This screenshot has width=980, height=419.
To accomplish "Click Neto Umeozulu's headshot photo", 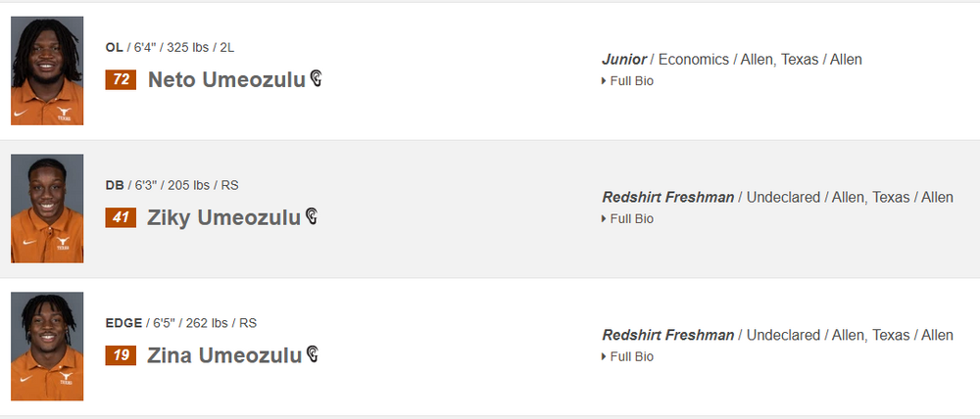I will click(x=47, y=70).
